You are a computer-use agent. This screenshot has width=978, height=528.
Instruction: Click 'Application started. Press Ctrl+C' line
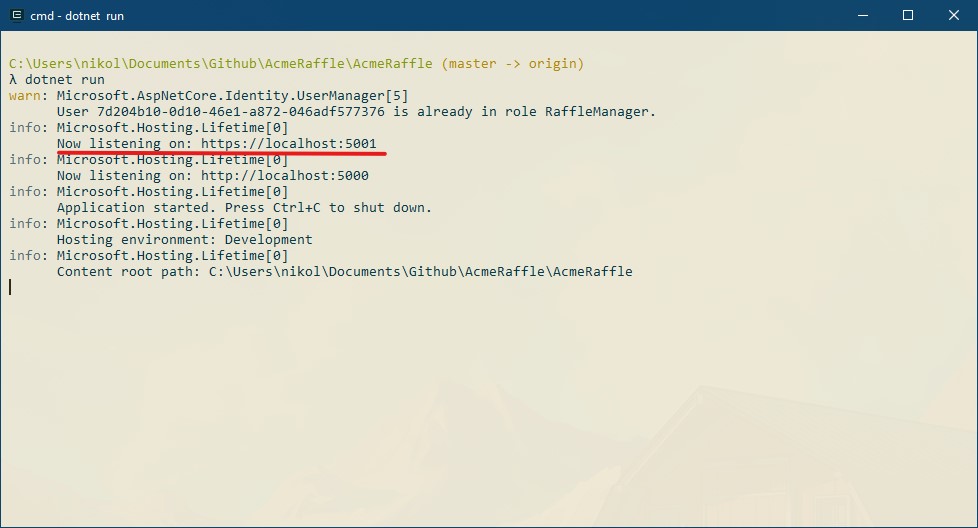(x=244, y=208)
